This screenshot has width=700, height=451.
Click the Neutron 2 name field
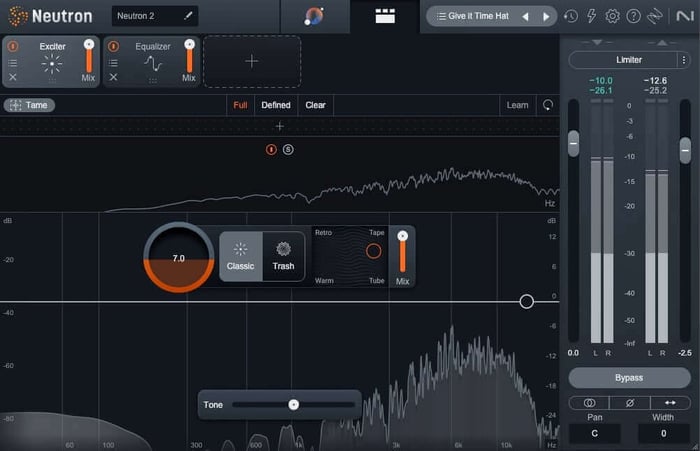pyautogui.click(x=155, y=16)
